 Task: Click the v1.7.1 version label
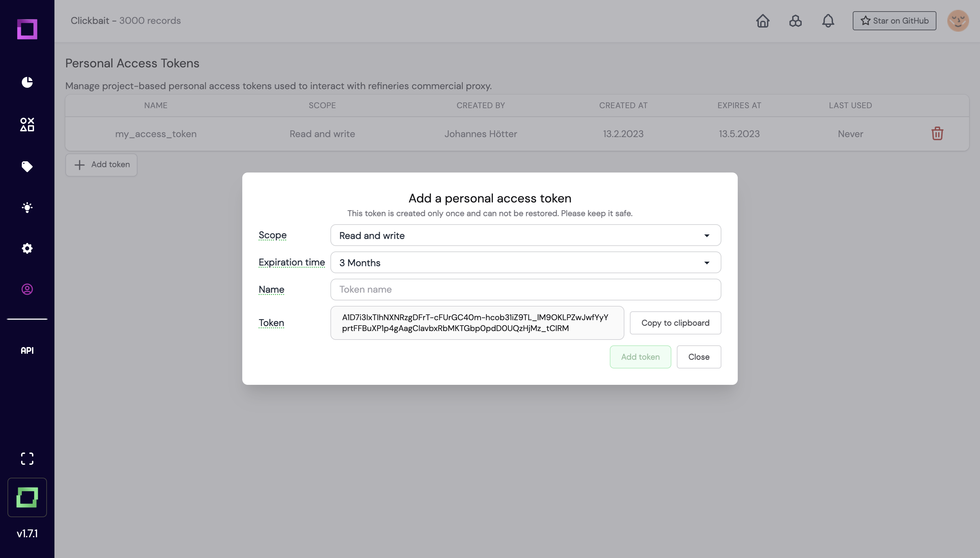point(27,534)
